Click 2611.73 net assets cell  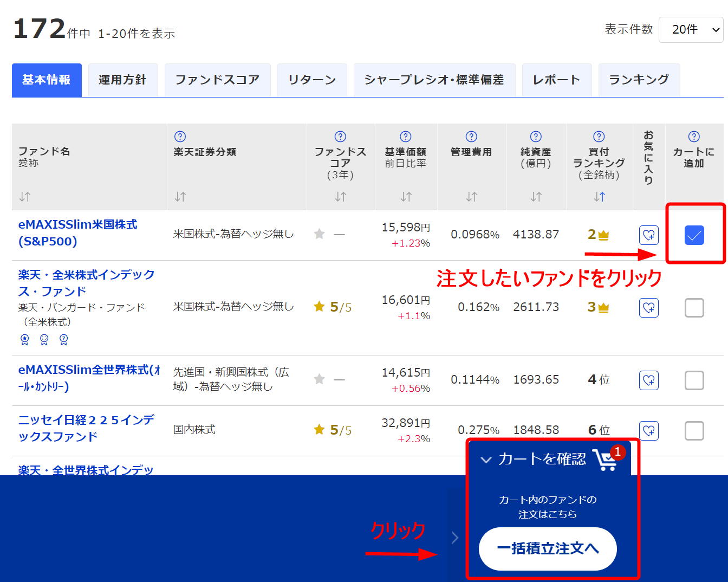click(x=536, y=307)
